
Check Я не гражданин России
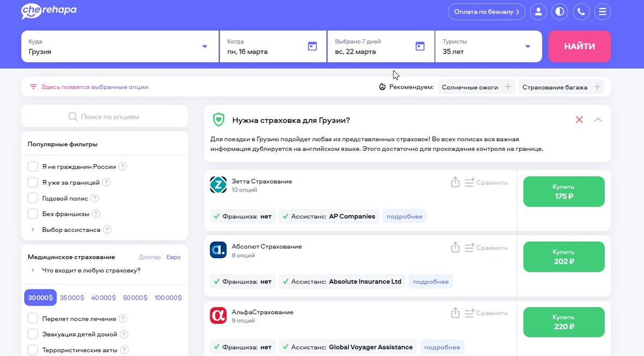33,166
